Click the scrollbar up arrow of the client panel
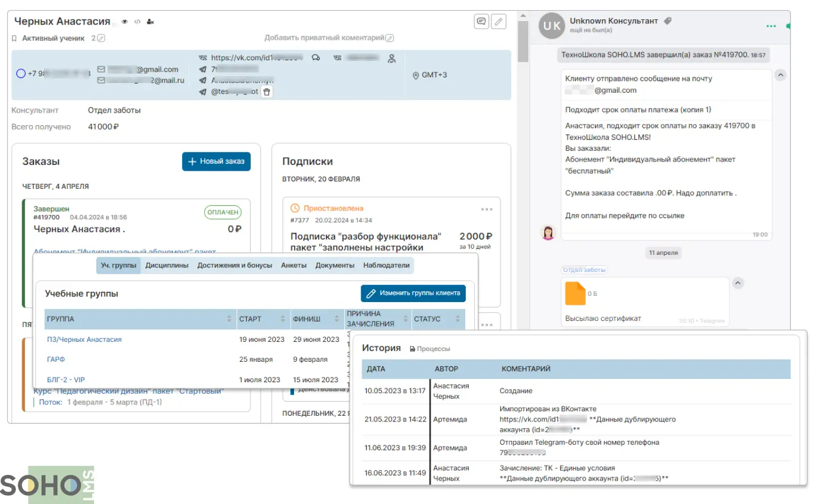Viewport: 827px width, 504px height. point(523,15)
